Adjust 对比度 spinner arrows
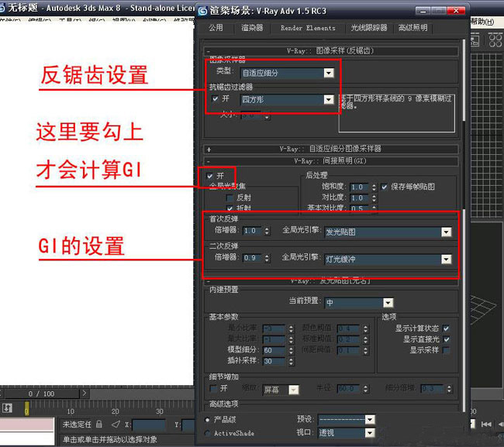Image resolution: width=504 pixels, height=447 pixels. (374, 198)
